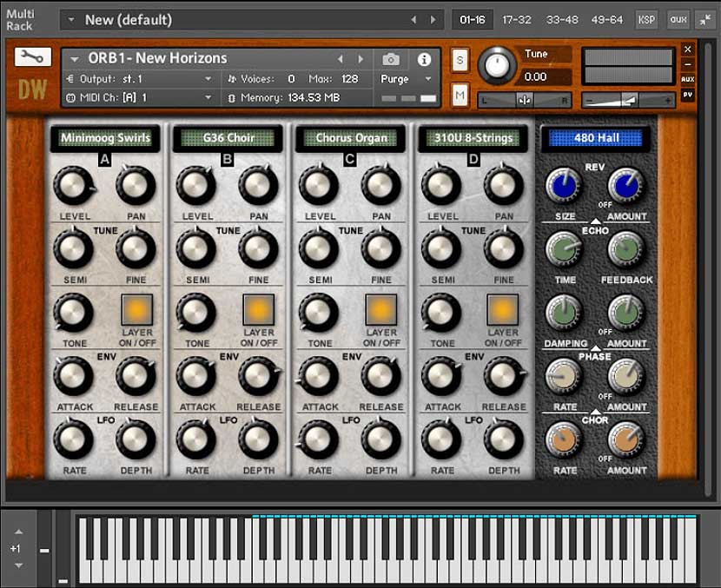Click the G36 Choir part name
Viewport: 721px width, 588px height.
[x=228, y=137]
